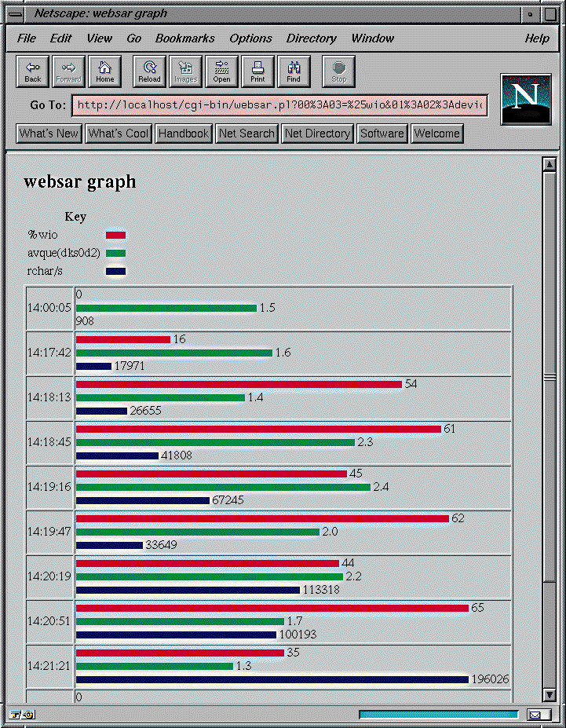The height and width of the screenshot is (728, 566).
Task: Click the Open location icon
Action: tap(222, 71)
